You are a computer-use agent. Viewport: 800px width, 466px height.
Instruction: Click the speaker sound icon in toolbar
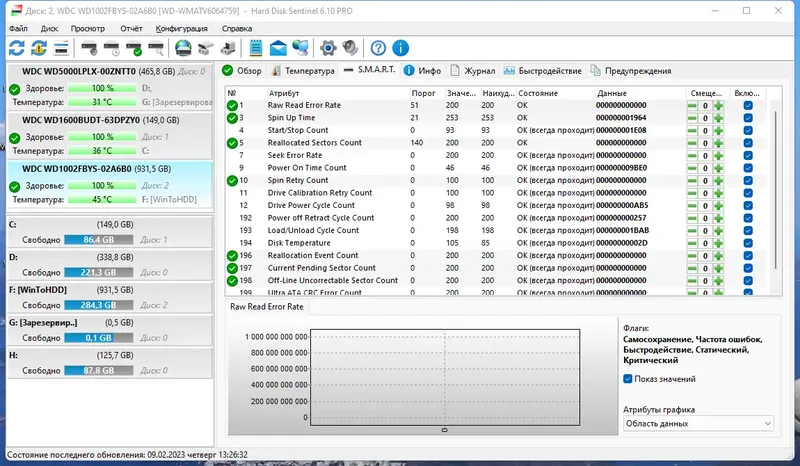351,48
